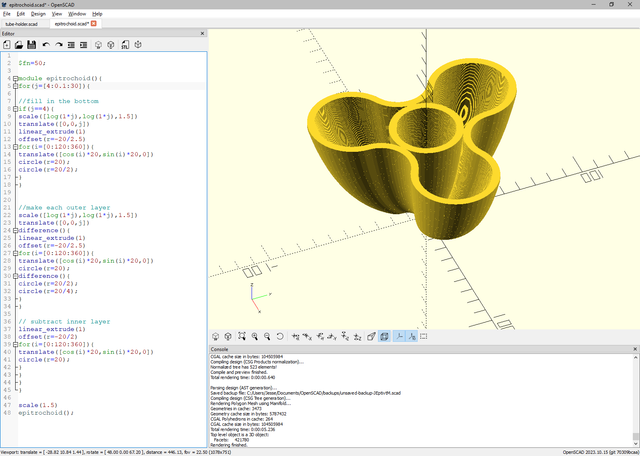
Task: Toggle Show Scale Markers in the viewport toolbar
Action: point(411,336)
